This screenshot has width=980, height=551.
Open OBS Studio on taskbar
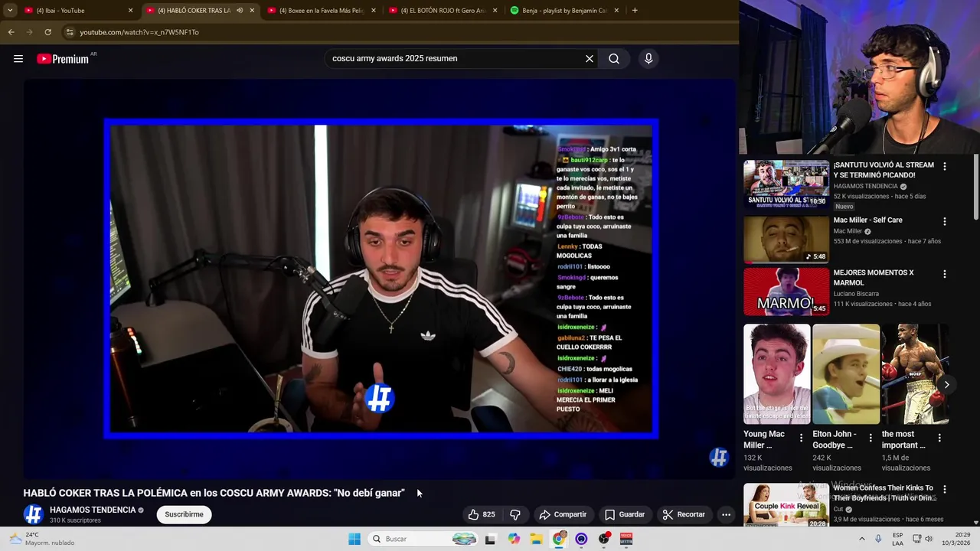click(604, 539)
